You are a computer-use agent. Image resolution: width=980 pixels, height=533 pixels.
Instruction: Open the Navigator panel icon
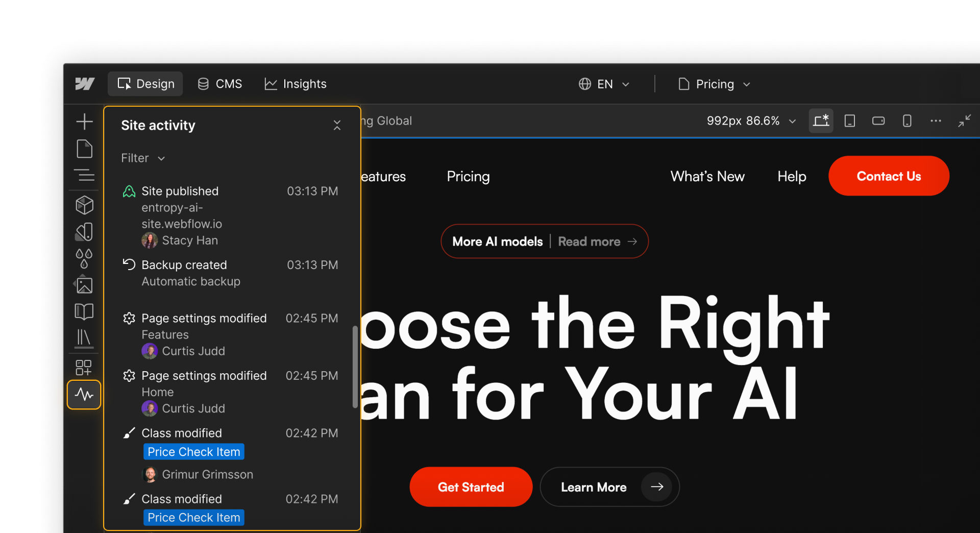[84, 175]
